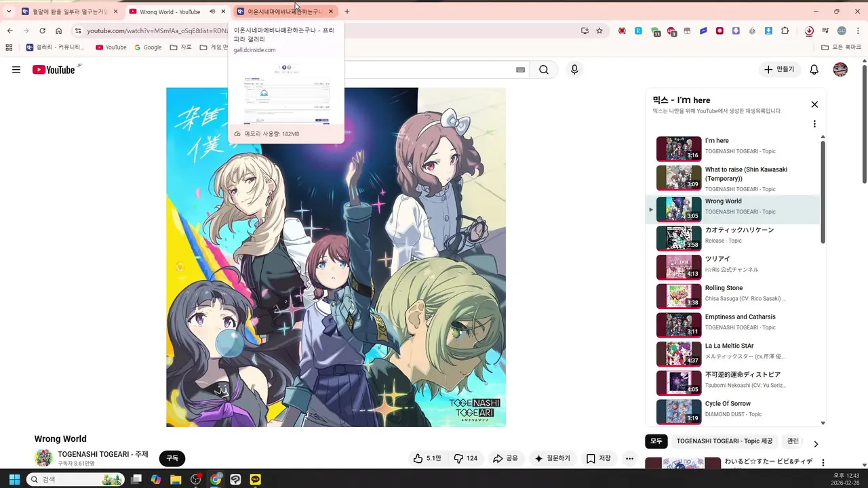Close the Wrong World - YouTube tab
Screen dimensions: 868x488
click(223, 12)
